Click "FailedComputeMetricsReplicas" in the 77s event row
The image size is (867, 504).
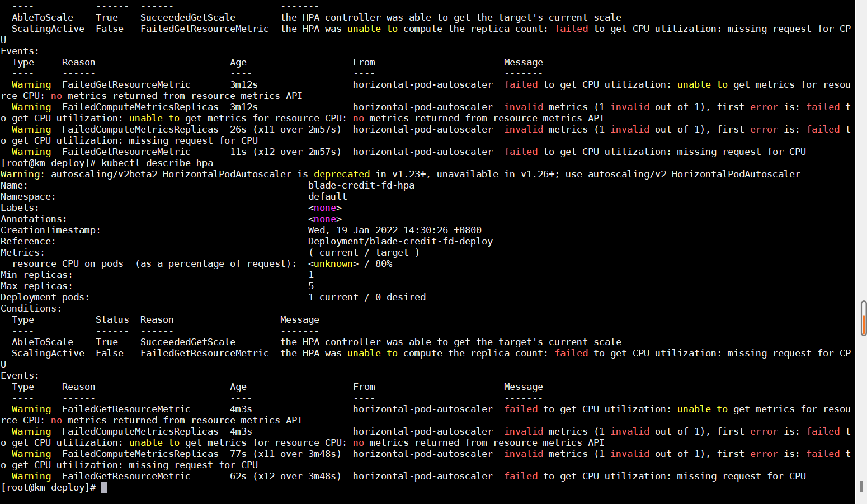(x=140, y=454)
